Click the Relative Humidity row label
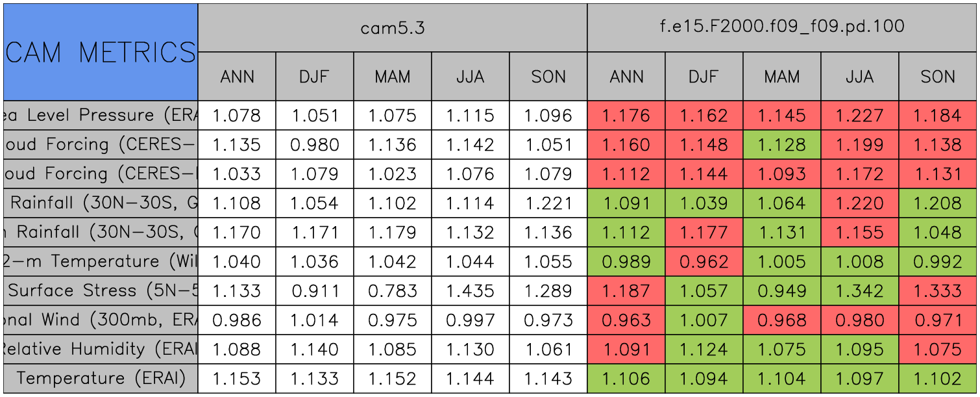The height and width of the screenshot is (397, 980). pyautogui.click(x=101, y=349)
